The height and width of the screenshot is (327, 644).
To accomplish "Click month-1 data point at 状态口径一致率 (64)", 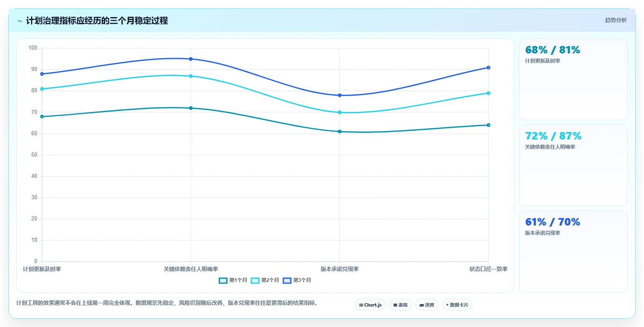I will point(488,125).
